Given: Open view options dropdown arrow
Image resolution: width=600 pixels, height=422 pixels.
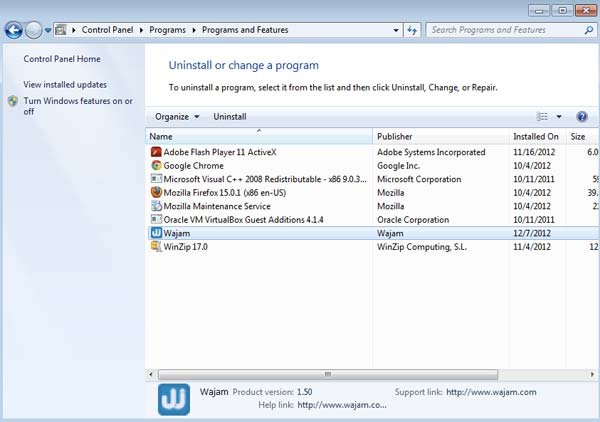Looking at the screenshot, I should pyautogui.click(x=559, y=117).
